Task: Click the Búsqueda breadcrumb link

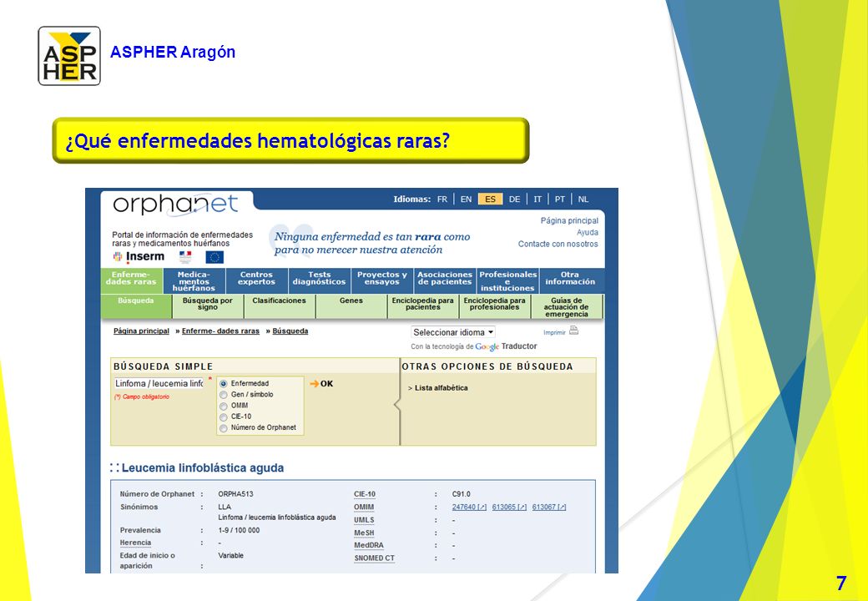Action: coord(290,331)
